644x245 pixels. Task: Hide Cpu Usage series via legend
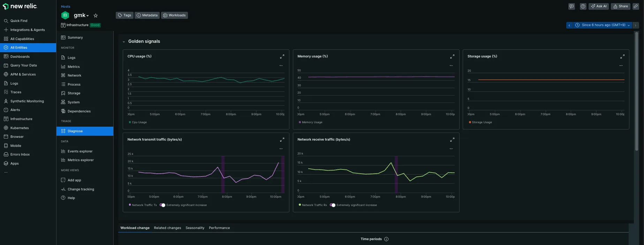139,122
